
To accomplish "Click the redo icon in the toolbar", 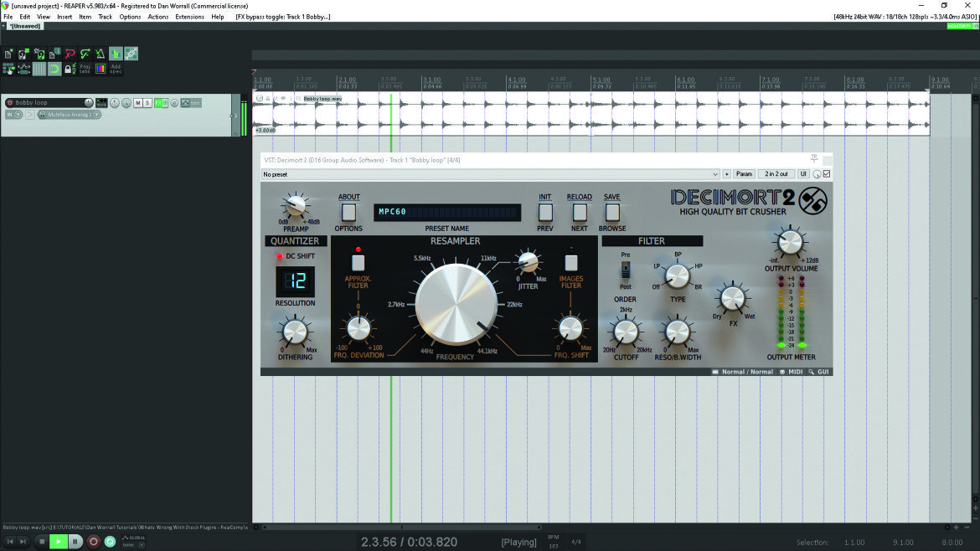I will [x=85, y=54].
